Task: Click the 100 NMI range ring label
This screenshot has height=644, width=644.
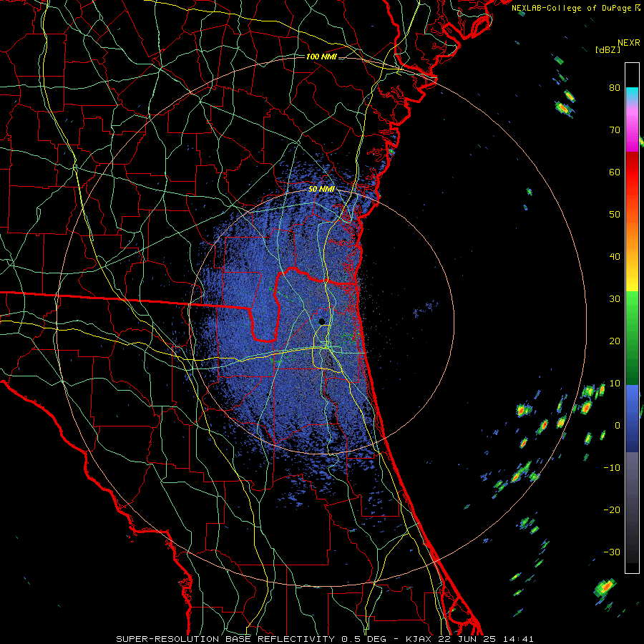Action: pyautogui.click(x=321, y=57)
